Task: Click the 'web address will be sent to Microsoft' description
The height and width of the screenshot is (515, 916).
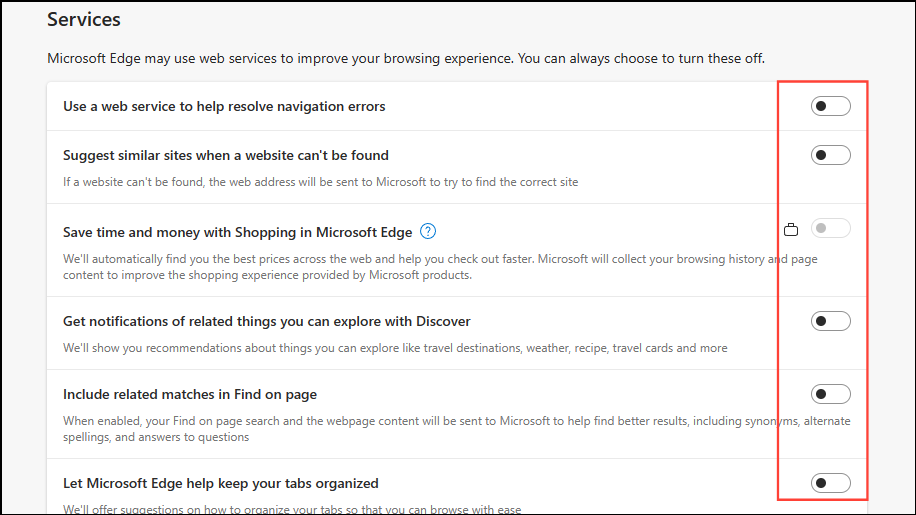Action: (x=321, y=182)
